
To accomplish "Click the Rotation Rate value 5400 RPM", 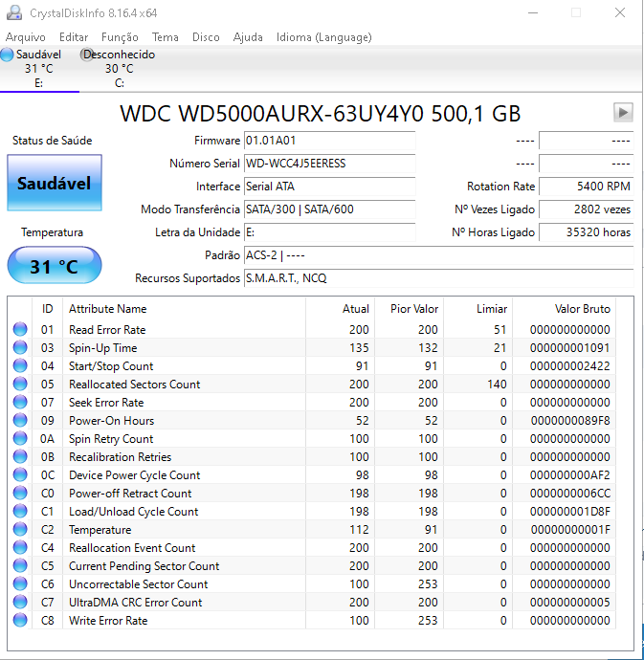I will click(x=586, y=187).
